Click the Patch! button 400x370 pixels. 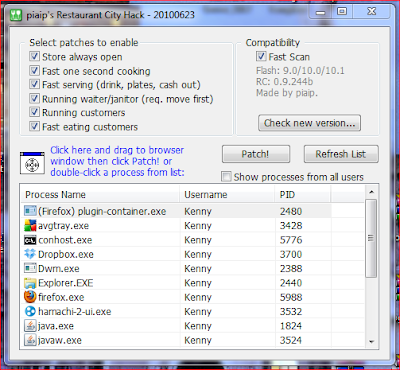point(256,154)
